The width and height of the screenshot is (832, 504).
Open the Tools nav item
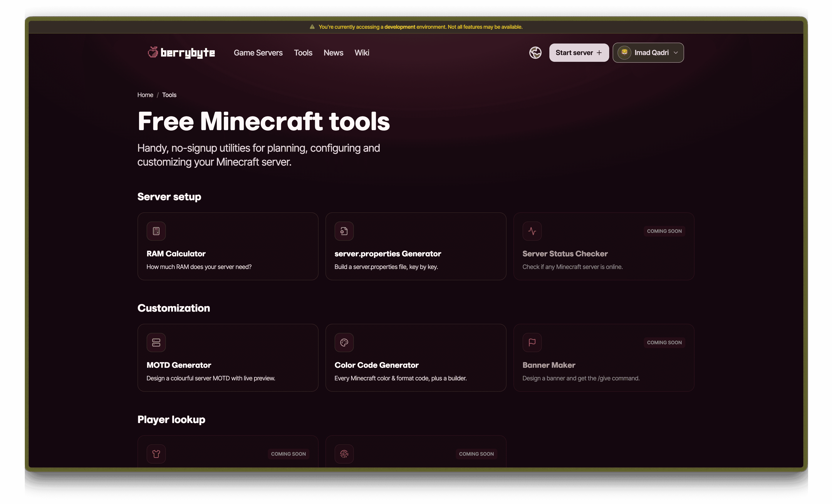tap(303, 53)
